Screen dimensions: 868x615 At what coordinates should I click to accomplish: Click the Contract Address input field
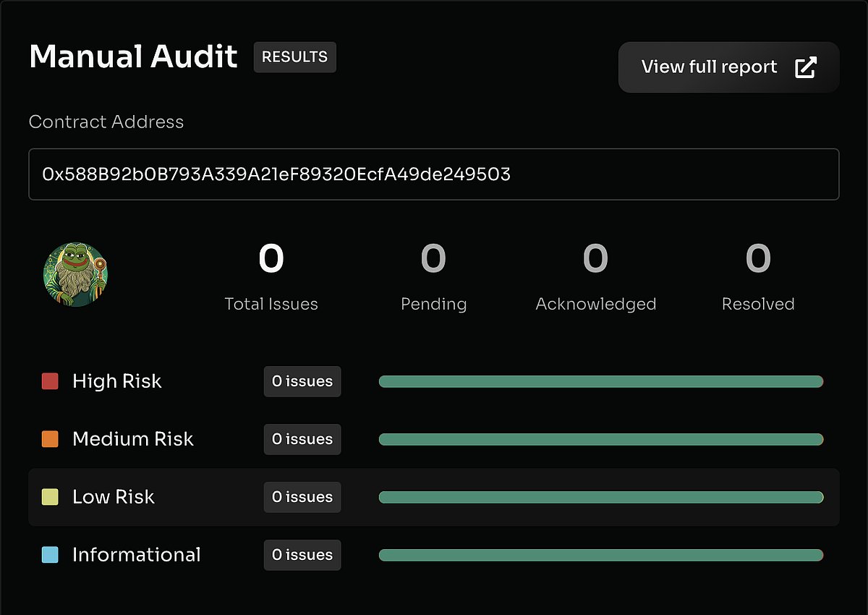(x=434, y=174)
